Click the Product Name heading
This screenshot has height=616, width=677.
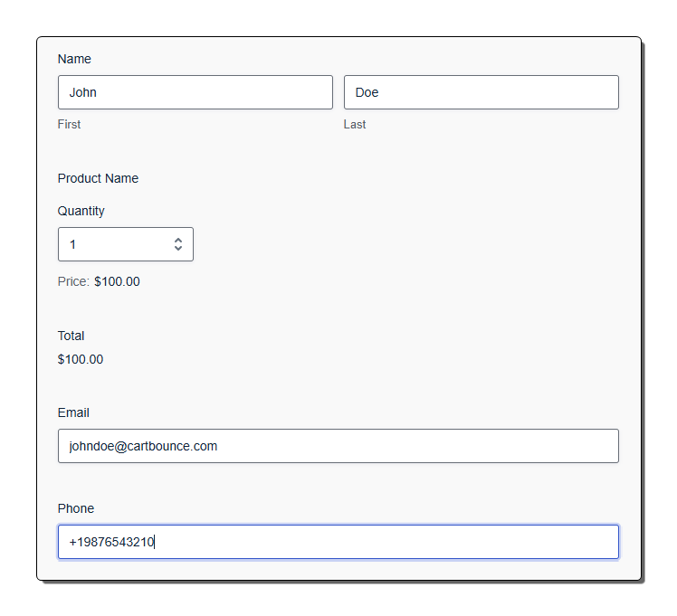(x=98, y=178)
